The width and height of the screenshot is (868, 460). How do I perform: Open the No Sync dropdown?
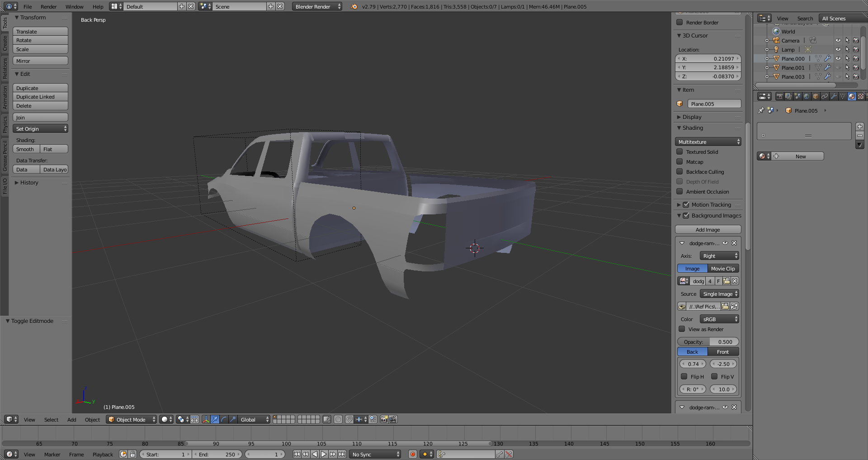tap(375, 454)
